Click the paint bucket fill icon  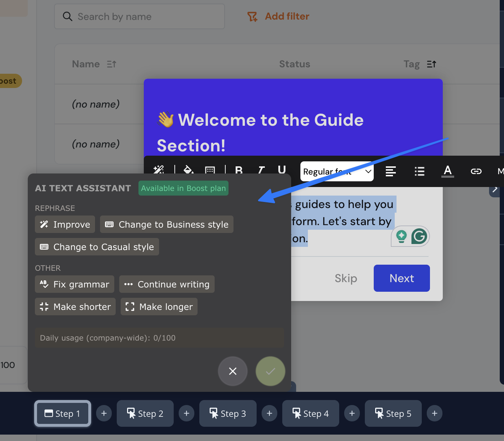pyautogui.click(x=188, y=170)
